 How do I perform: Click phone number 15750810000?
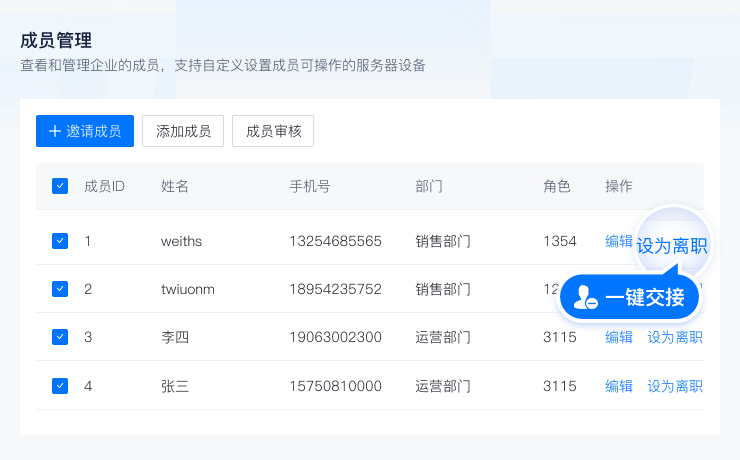click(x=336, y=386)
